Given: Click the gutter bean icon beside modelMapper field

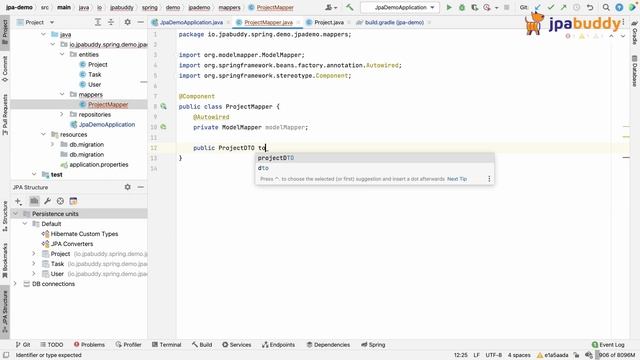Looking at the screenshot, I should 164,127.
